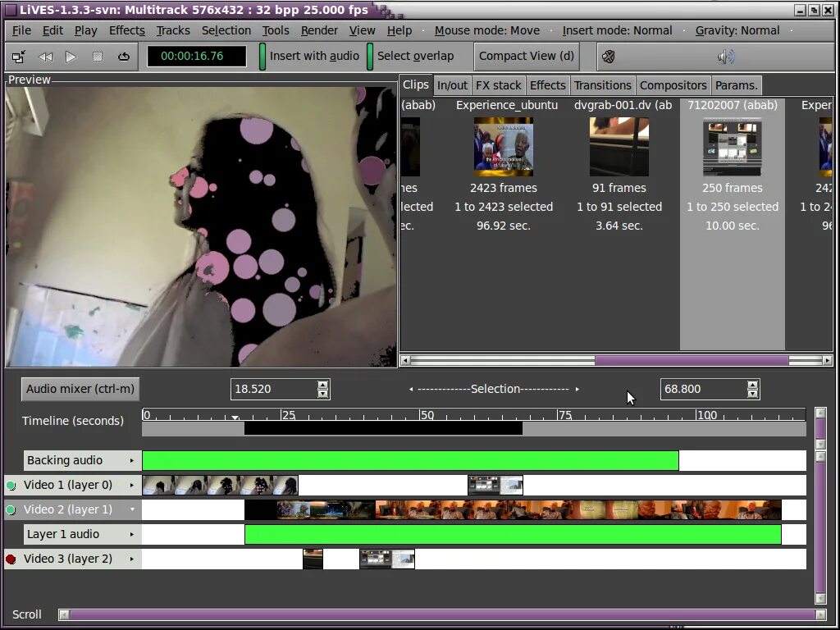Open the Audio mixer
The height and width of the screenshot is (630, 840).
(x=79, y=389)
